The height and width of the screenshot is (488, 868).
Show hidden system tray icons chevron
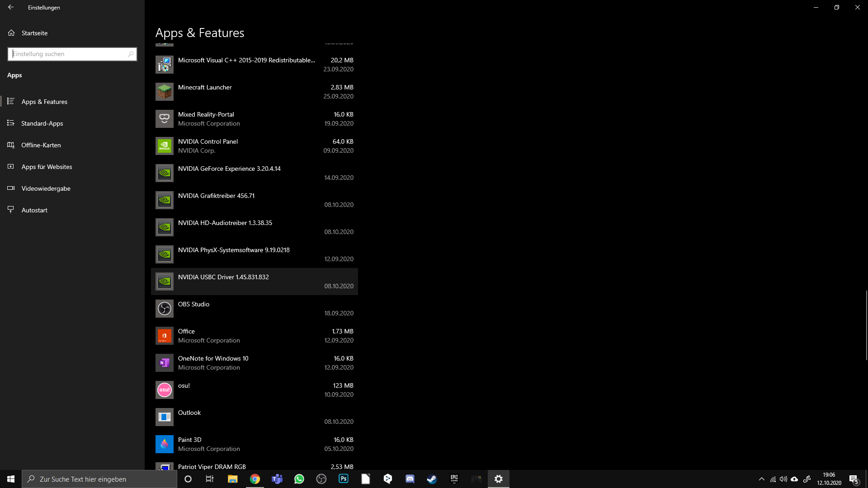tap(761, 479)
